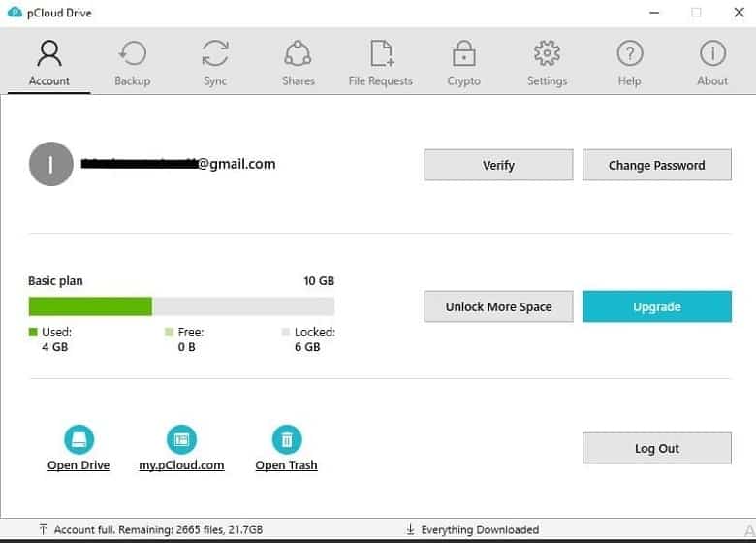
Task: Click the blue Upgrade button
Action: click(x=657, y=306)
